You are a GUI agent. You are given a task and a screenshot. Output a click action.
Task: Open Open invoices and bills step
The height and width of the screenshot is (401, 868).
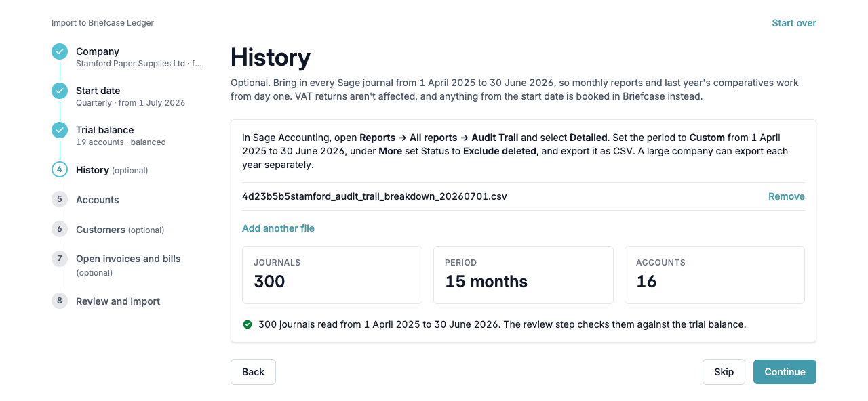(128, 266)
